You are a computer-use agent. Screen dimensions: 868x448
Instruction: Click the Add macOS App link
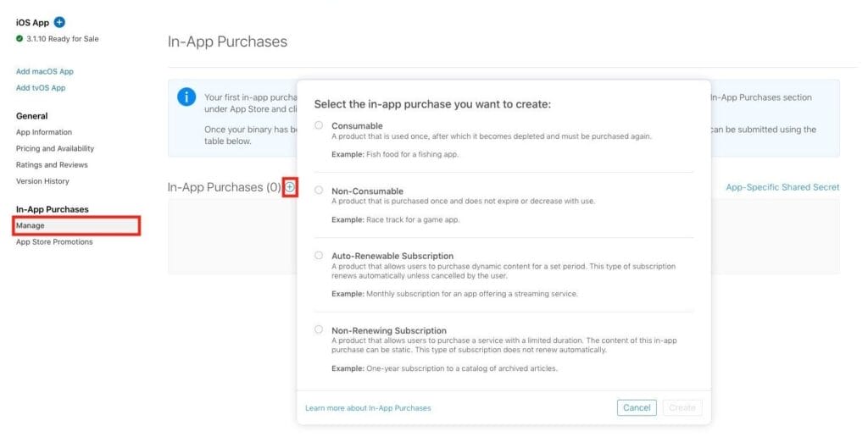coord(45,72)
